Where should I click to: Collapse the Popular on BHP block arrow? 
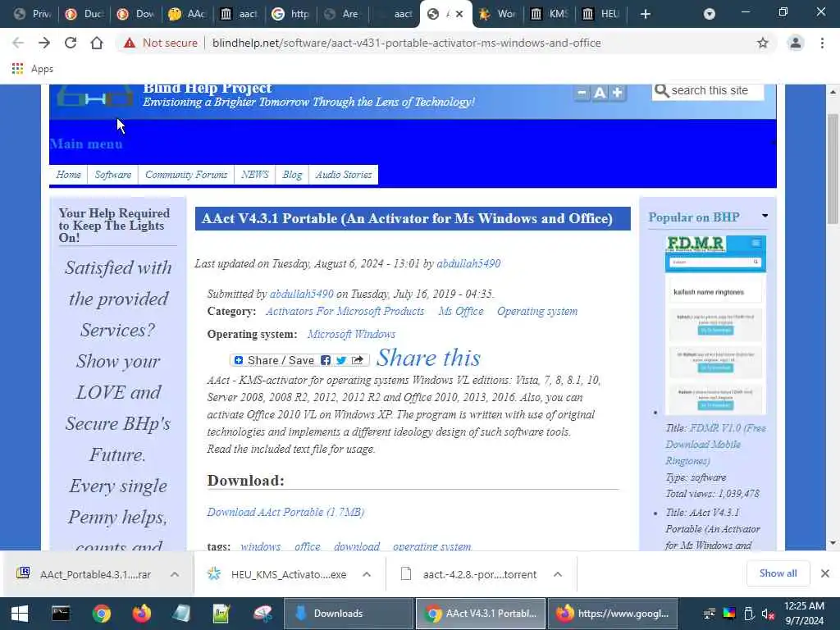(x=765, y=216)
